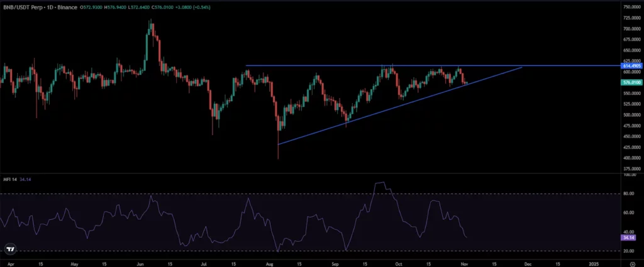This screenshot has height=267, width=644.
Task: Click the 80.00 MFI axis label
Action: pos(629,193)
